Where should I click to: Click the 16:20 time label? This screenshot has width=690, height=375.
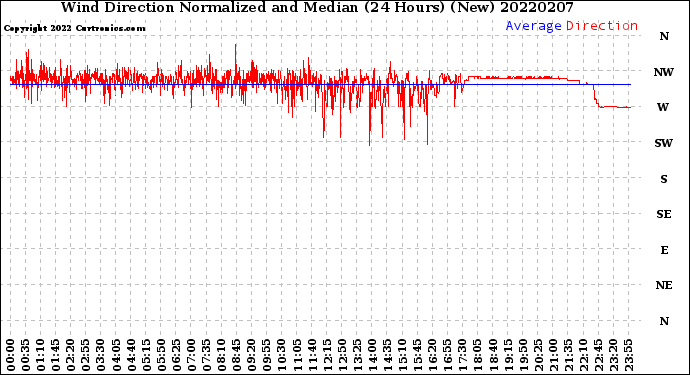[433, 355]
